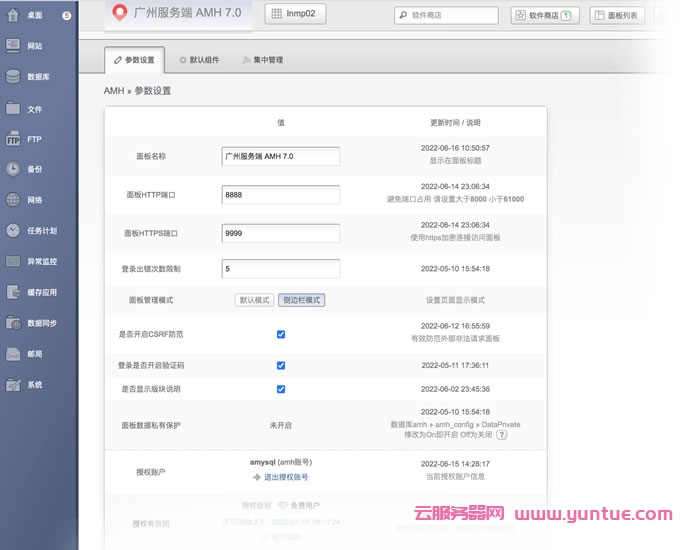Open the 备份 backup sidebar icon
This screenshot has width=700, height=550.
coord(14,169)
